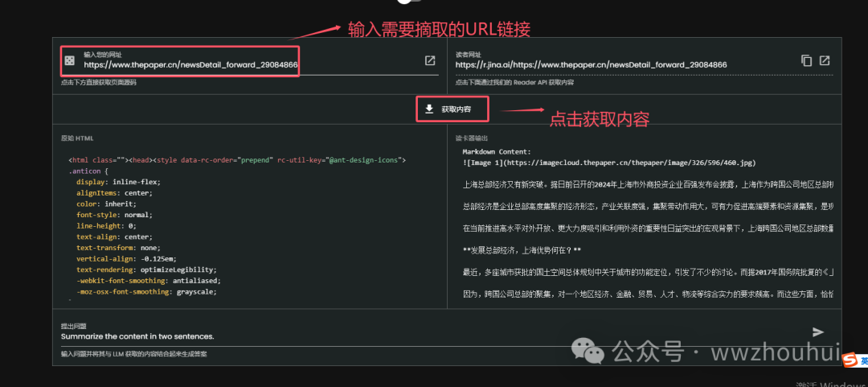This screenshot has width=868, height=387.
Task: Open the entered thepaper.cn URL in new tab
Action: (x=430, y=61)
